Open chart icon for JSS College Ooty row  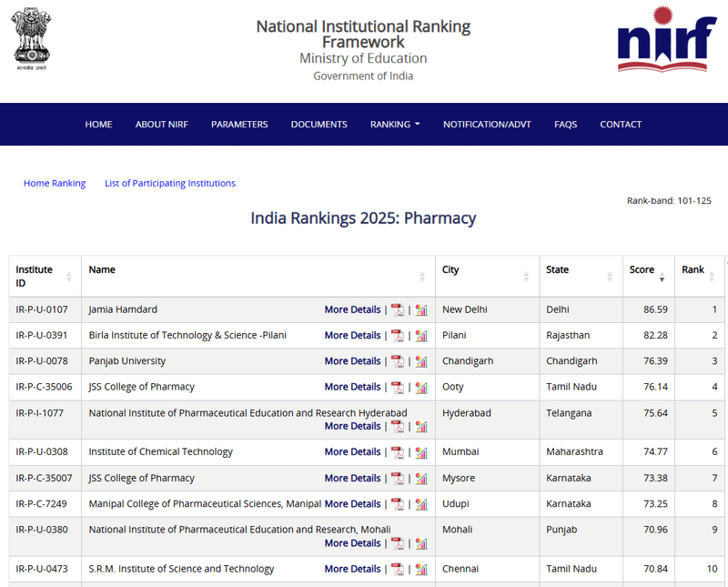coord(421,387)
